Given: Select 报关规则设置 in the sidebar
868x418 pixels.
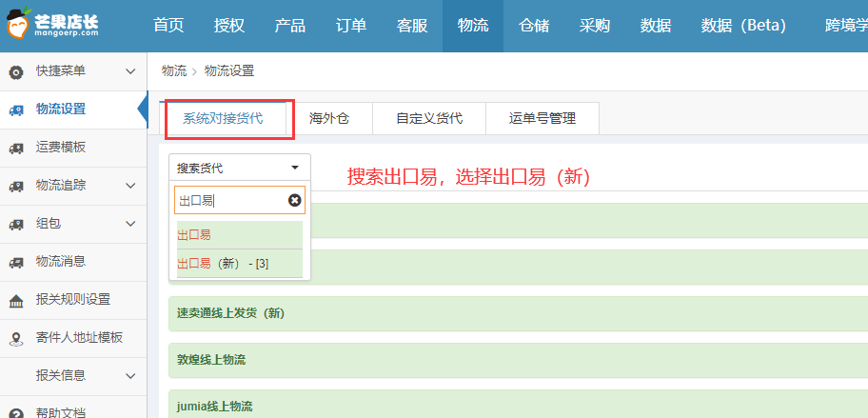Looking at the screenshot, I should 73,300.
